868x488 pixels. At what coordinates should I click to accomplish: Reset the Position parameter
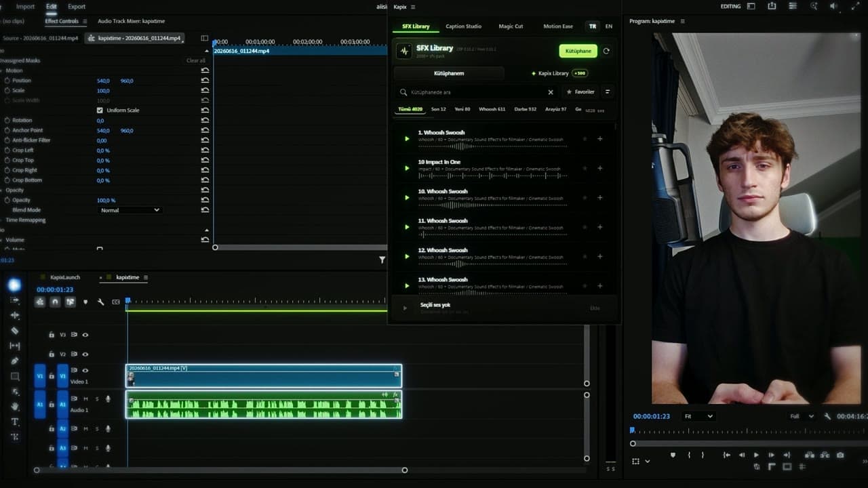(x=205, y=80)
